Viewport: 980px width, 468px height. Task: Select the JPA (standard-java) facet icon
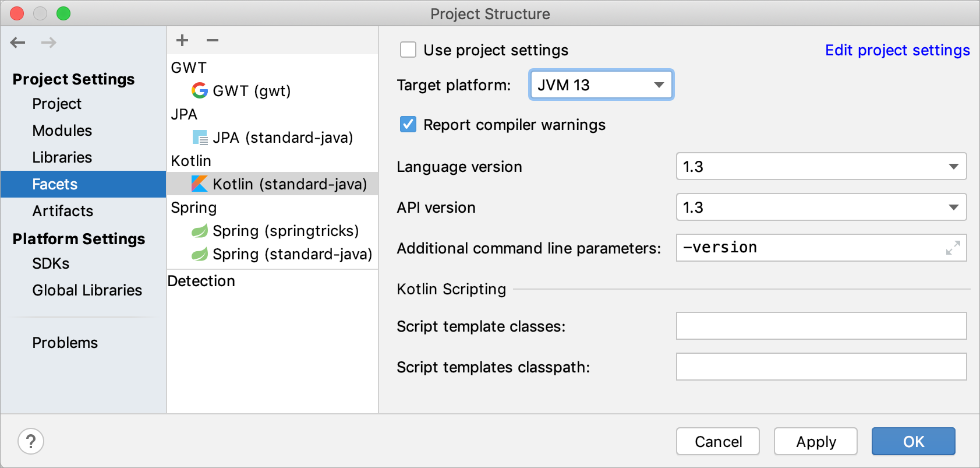coord(200,138)
